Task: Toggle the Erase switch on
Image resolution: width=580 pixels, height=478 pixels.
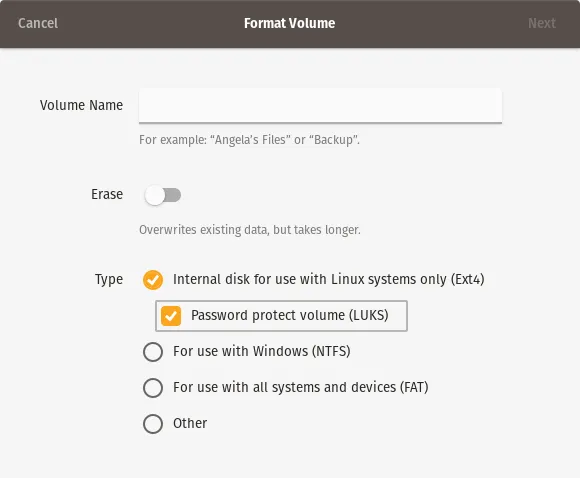Action: 162,195
